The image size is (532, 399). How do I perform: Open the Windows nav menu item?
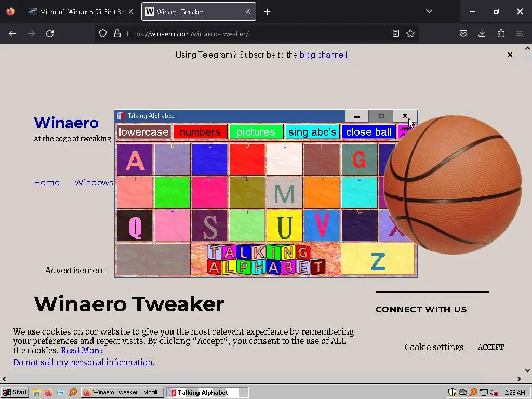(x=94, y=182)
